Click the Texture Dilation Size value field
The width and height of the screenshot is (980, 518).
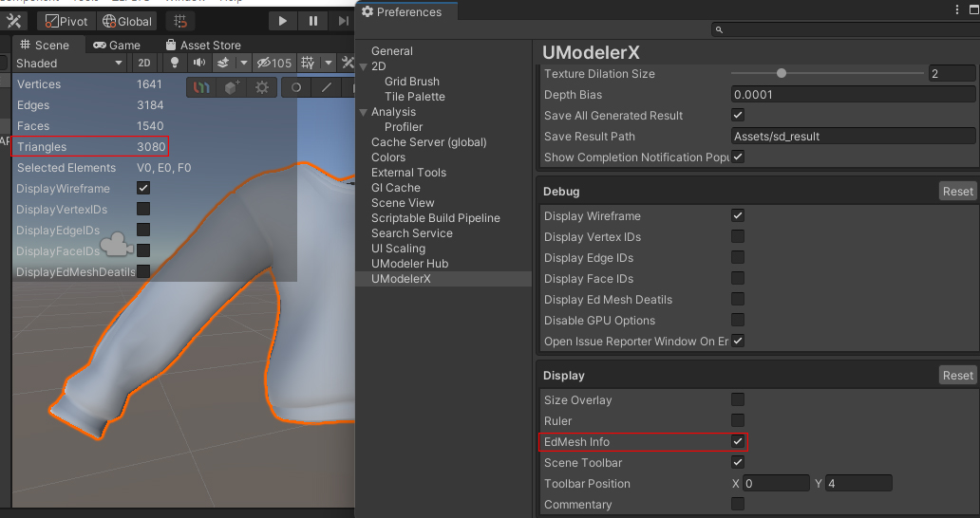coord(952,74)
